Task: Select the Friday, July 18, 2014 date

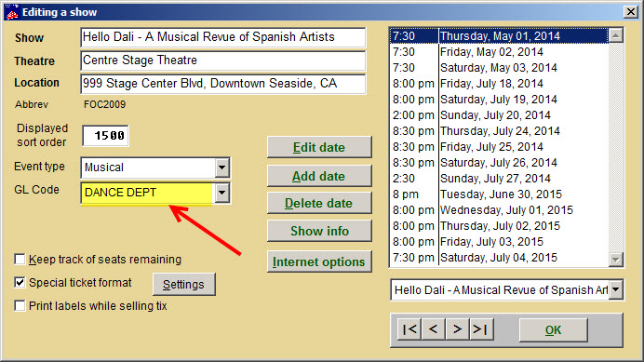Action: pyautogui.click(x=499, y=84)
